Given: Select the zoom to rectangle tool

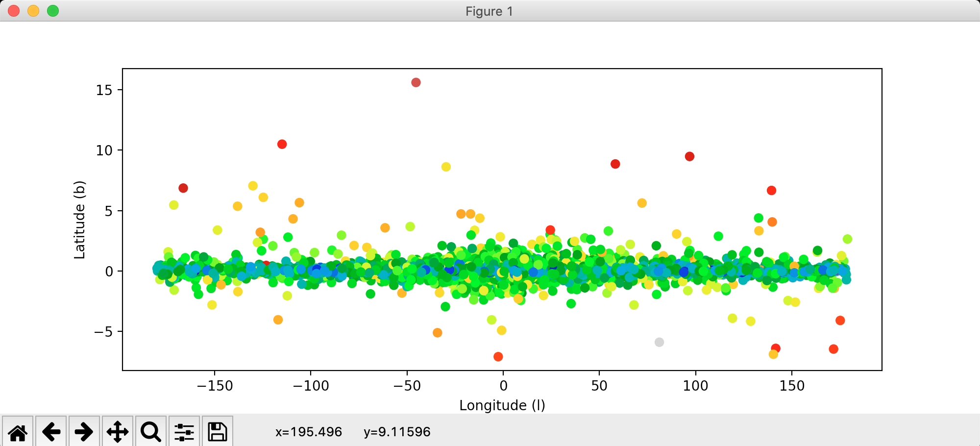Looking at the screenshot, I should point(151,432).
